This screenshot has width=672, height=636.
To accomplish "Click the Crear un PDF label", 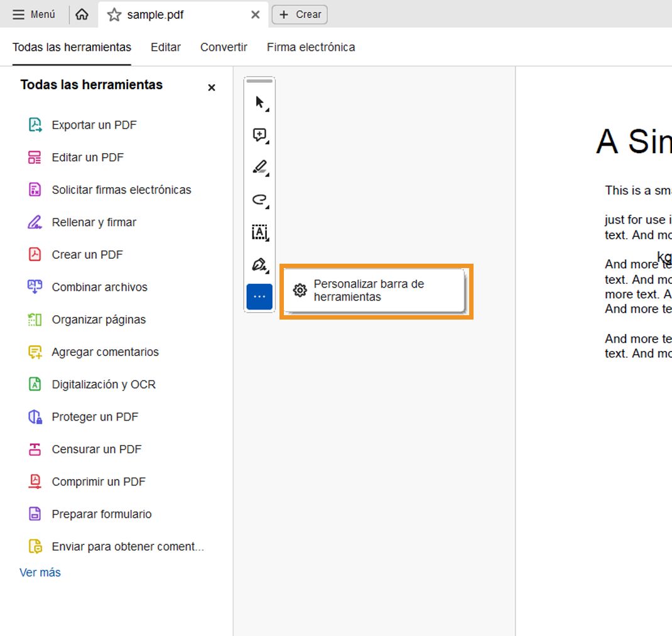I will (x=87, y=255).
